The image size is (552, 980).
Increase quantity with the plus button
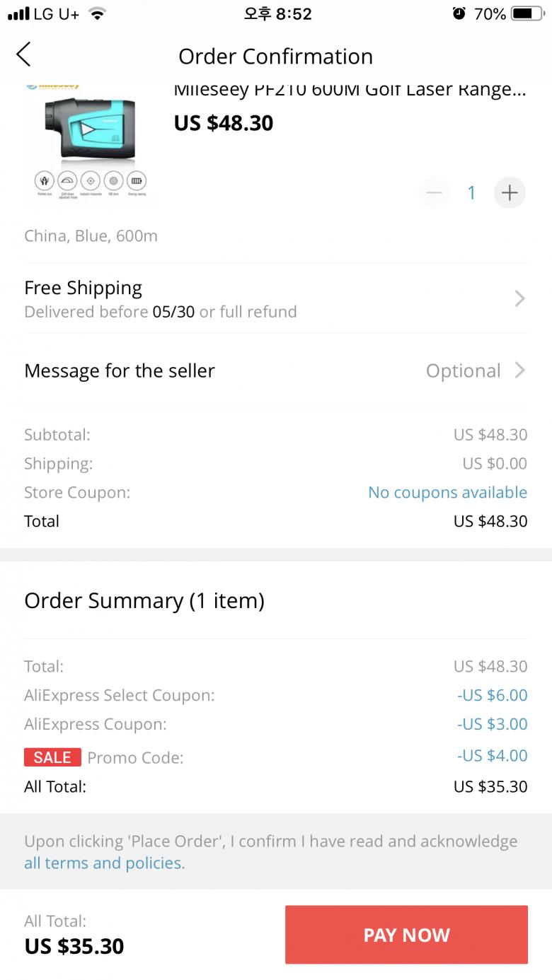[x=510, y=192]
